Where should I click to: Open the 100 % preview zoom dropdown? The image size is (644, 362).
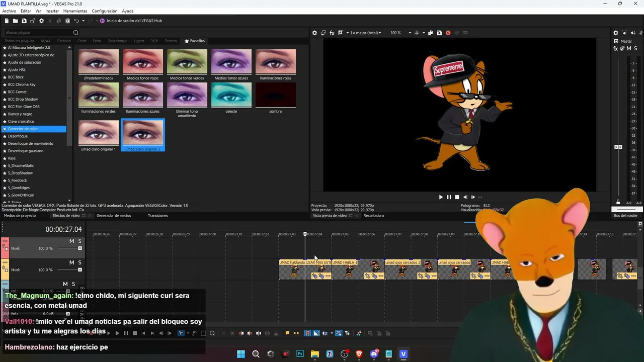point(400,33)
